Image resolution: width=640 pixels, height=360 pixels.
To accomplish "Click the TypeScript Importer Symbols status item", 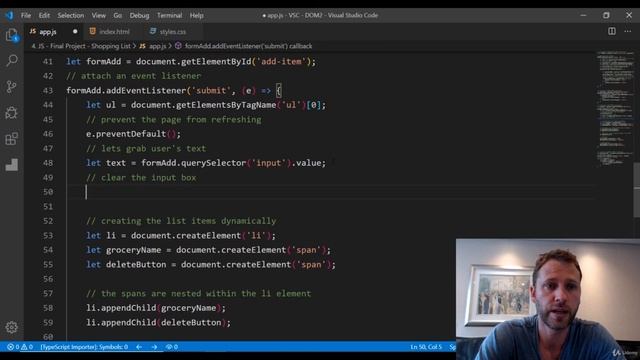I will (84, 347).
